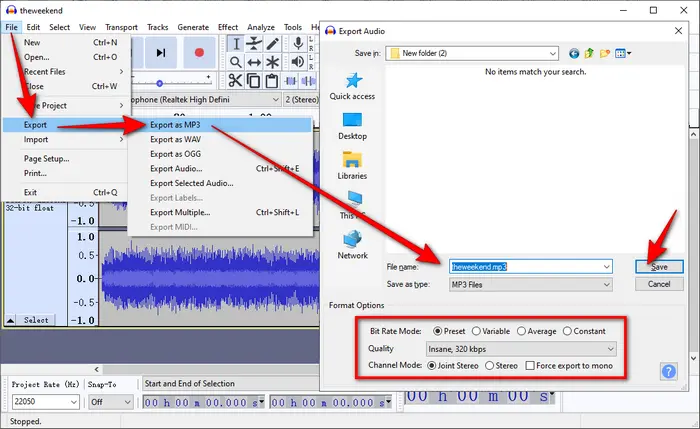Image resolution: width=700 pixels, height=429 pixels.
Task: Select the Multi-tool asterisk icon
Action: pyautogui.click(x=272, y=62)
